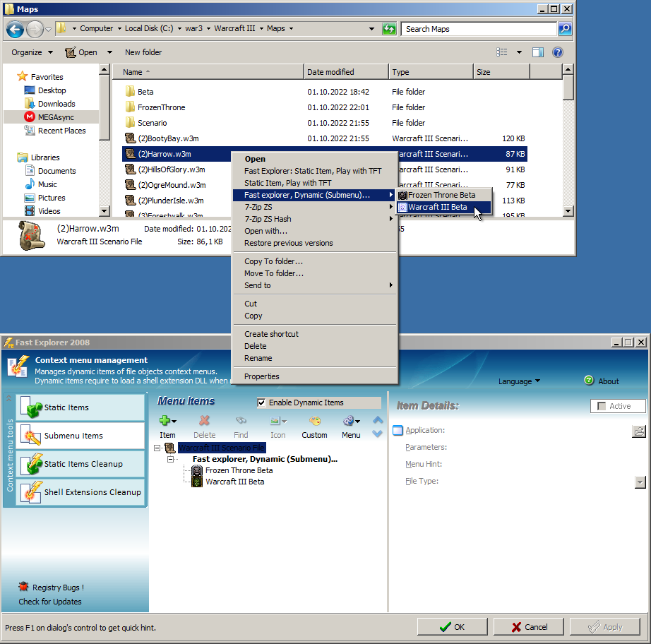Select Rename in the context menu
The width and height of the screenshot is (651, 644).
coord(313,358)
